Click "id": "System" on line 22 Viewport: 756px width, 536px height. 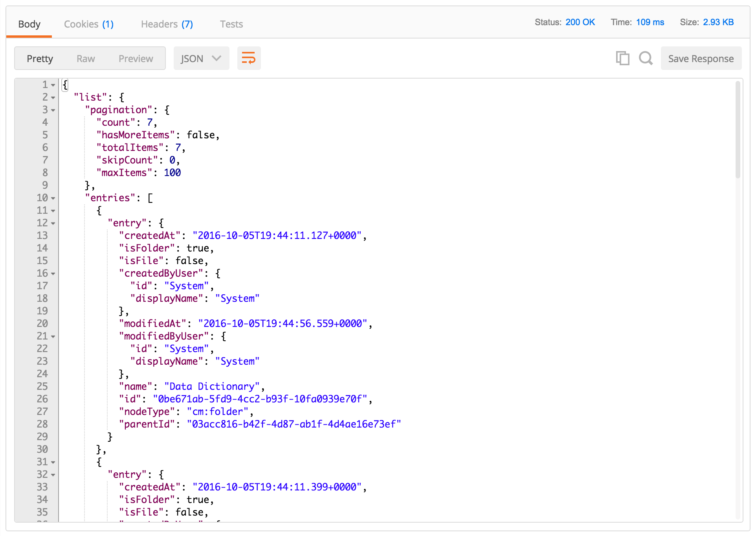coord(172,349)
